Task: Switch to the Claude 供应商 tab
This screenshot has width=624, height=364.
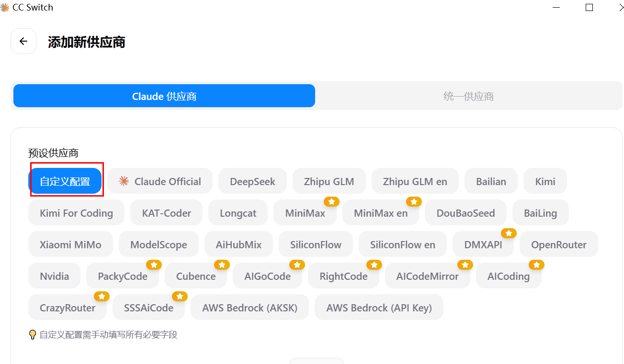Action: (164, 96)
